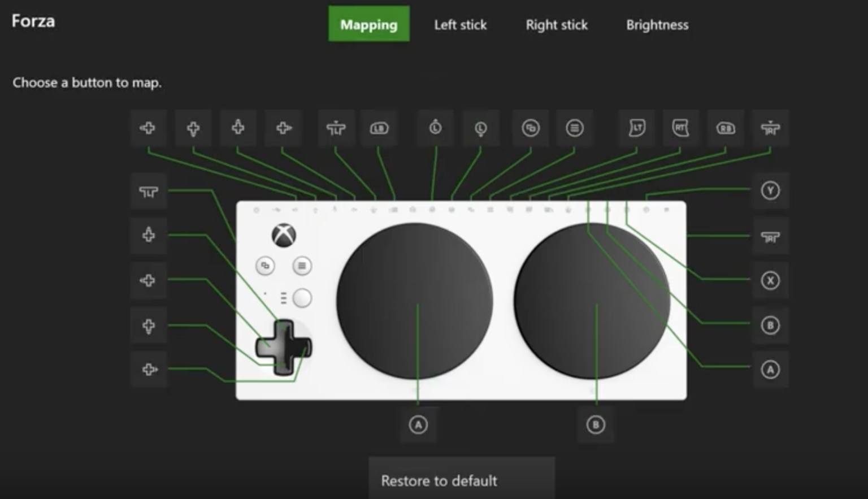Select the Y button mapping tile
Screen dimensions: 868x499
770,191
